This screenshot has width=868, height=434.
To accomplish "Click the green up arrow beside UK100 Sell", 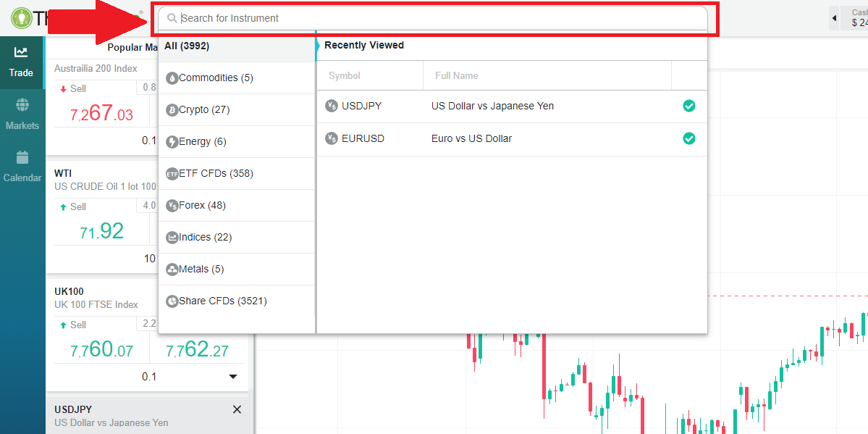I will coord(63,325).
